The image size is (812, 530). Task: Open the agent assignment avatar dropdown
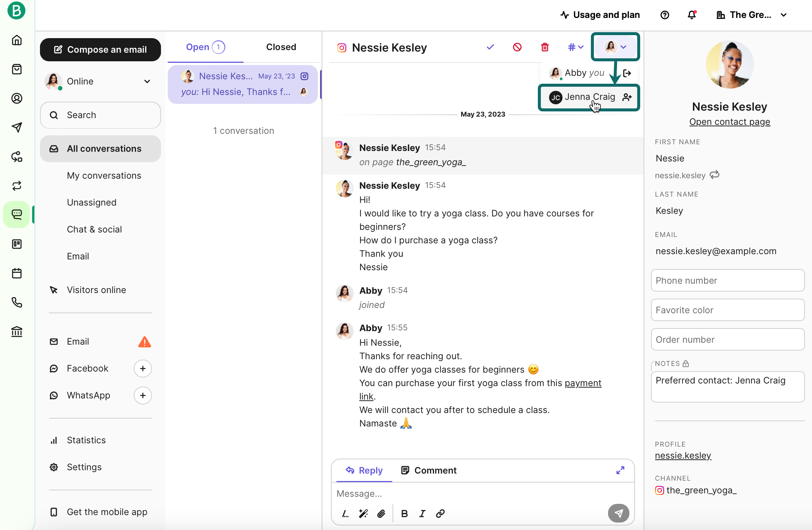pyautogui.click(x=615, y=47)
